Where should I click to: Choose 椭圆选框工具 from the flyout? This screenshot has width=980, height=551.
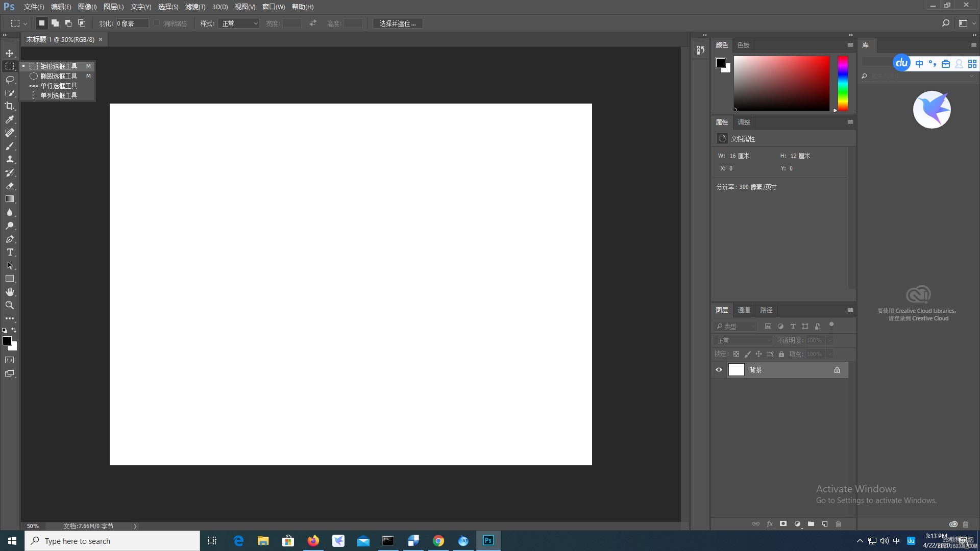pos(59,76)
